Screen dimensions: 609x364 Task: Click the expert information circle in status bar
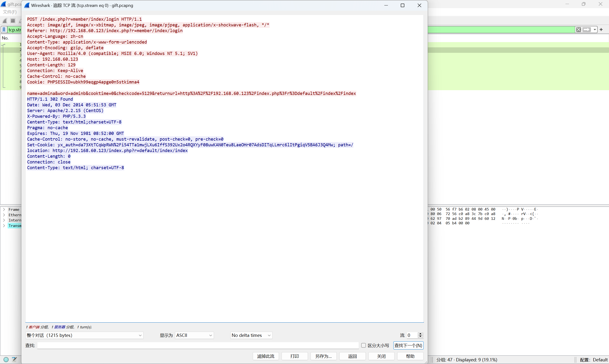(x=6, y=359)
